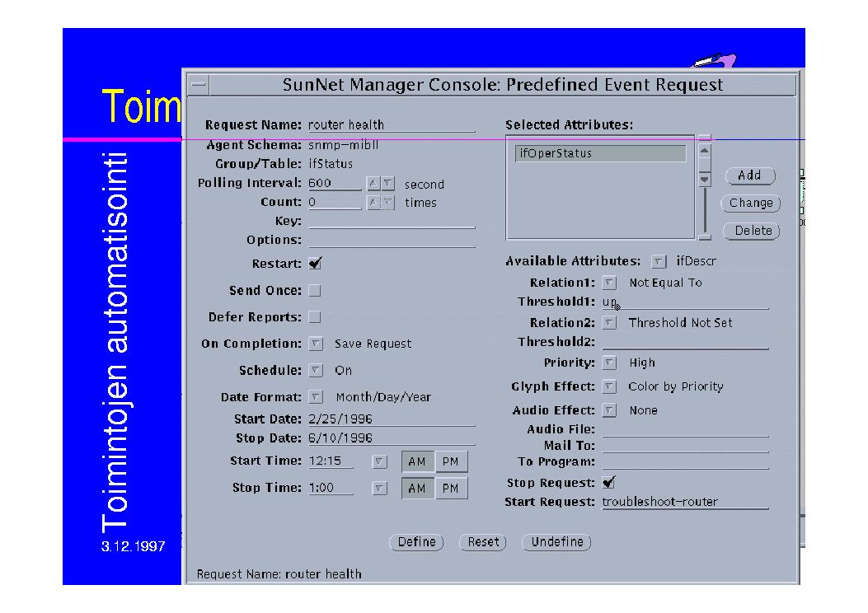Click the Threshold1 input field

(685, 302)
